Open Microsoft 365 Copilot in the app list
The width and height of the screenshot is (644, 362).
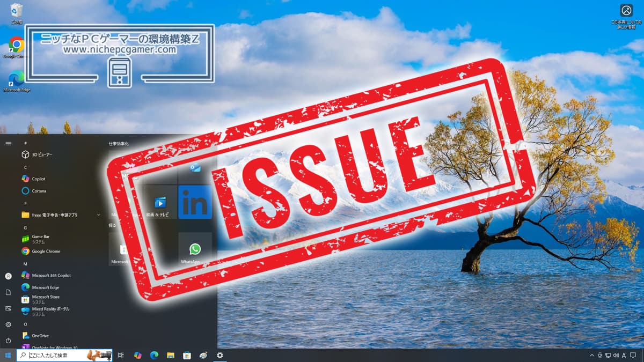(x=51, y=275)
